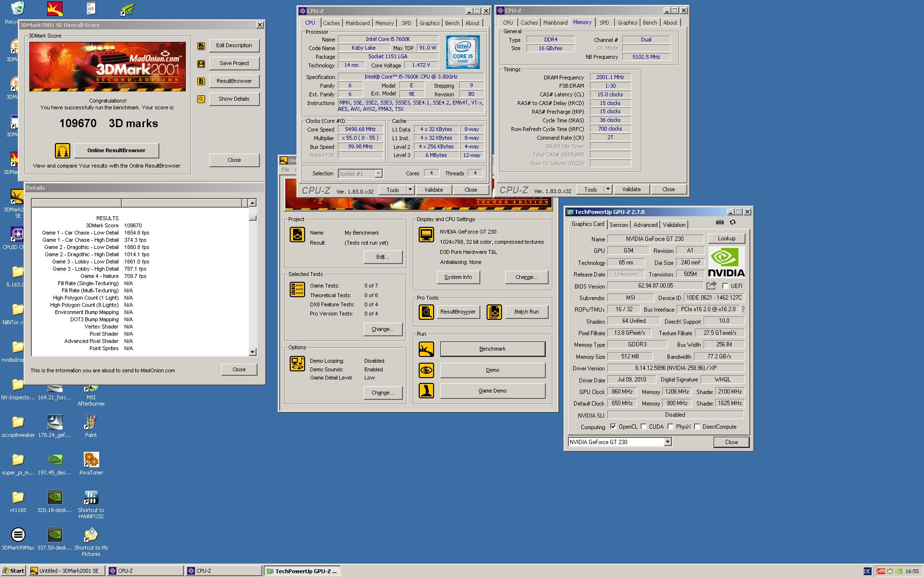Click the Lookup button in GPU-Z
This screenshot has width=924, height=578.
tap(727, 239)
